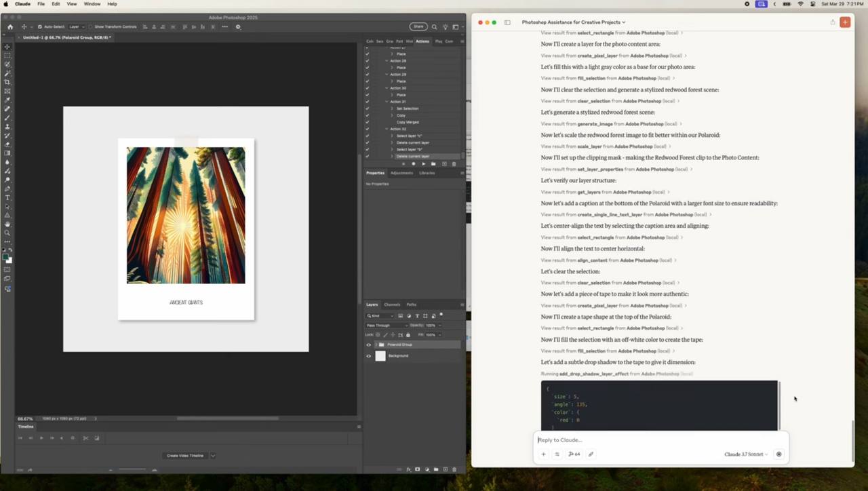
Task: Collapse Action 30 in Actions panel
Action: click(387, 88)
